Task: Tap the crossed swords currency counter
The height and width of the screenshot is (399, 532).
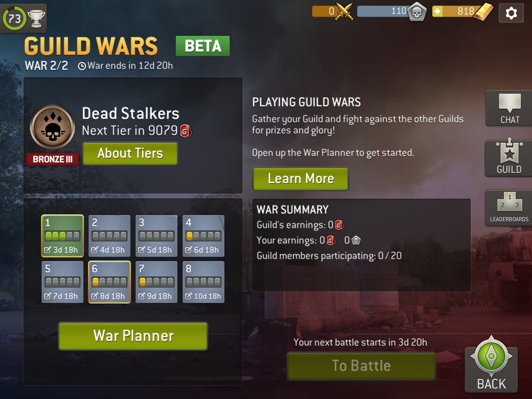Action: coord(332,11)
